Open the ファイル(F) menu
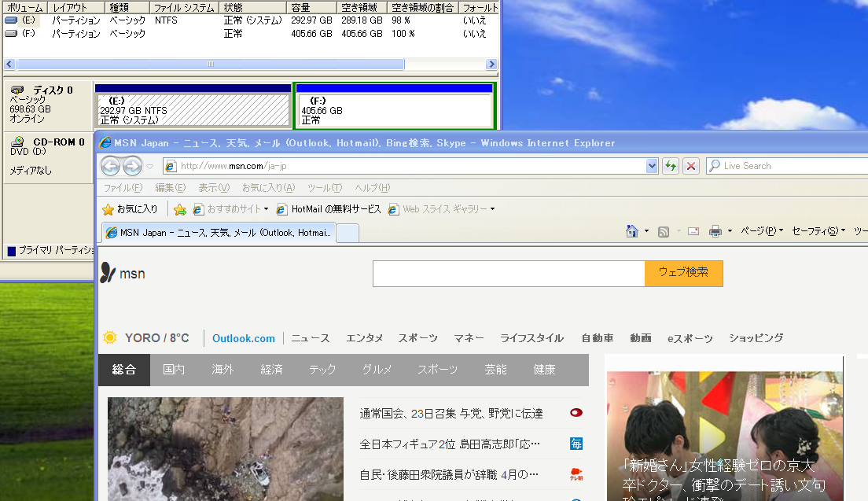The width and height of the screenshot is (868, 501). (123, 188)
